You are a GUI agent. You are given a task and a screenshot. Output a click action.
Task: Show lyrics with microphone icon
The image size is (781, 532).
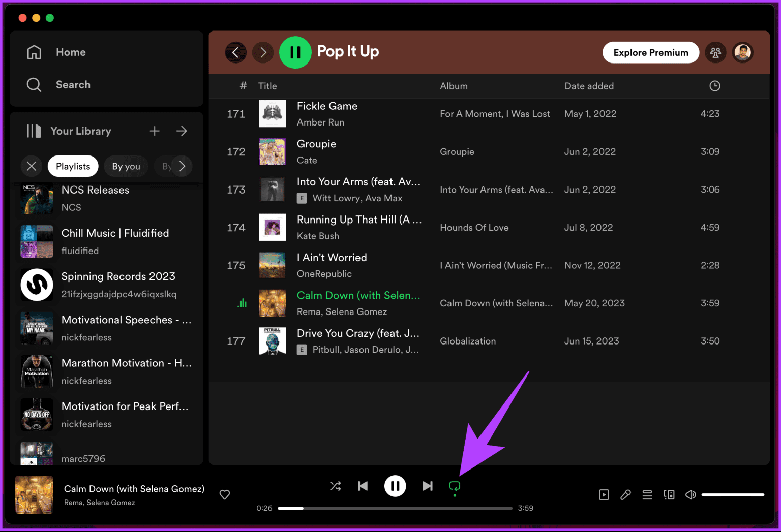[626, 495]
